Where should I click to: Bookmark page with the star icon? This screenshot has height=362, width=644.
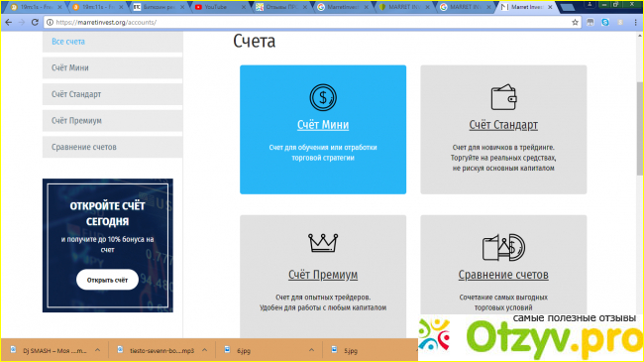(575, 22)
